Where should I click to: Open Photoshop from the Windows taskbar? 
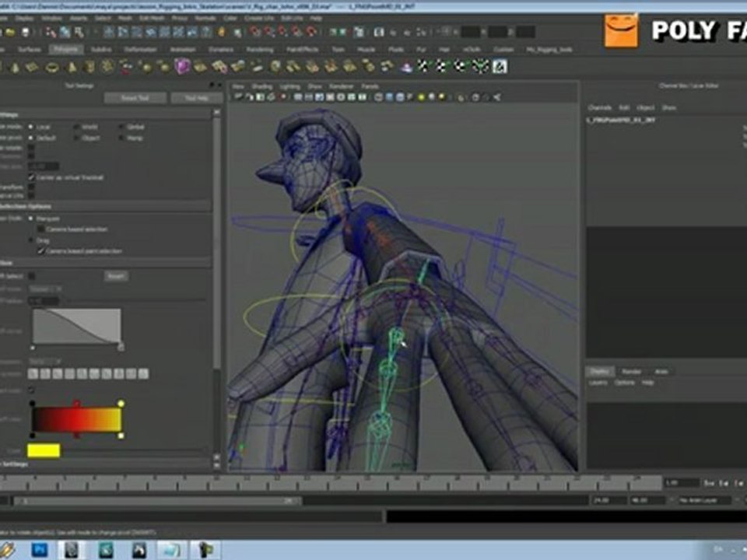point(40,550)
